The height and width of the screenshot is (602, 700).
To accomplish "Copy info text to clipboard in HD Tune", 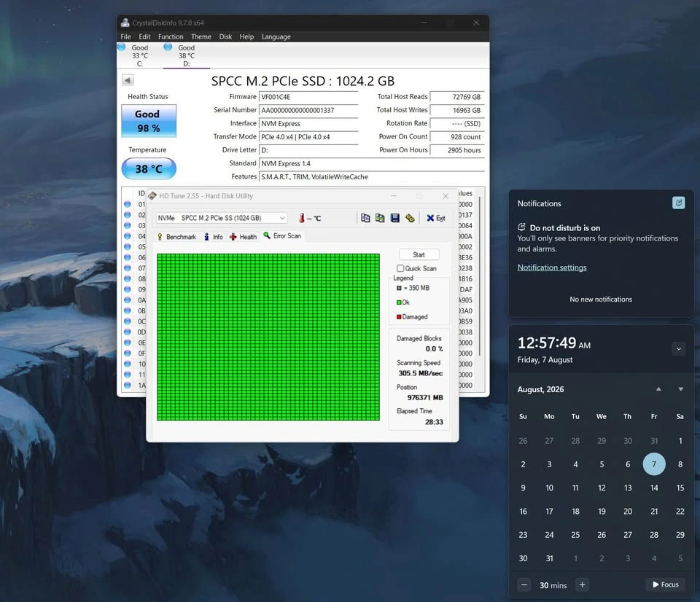I will (365, 218).
